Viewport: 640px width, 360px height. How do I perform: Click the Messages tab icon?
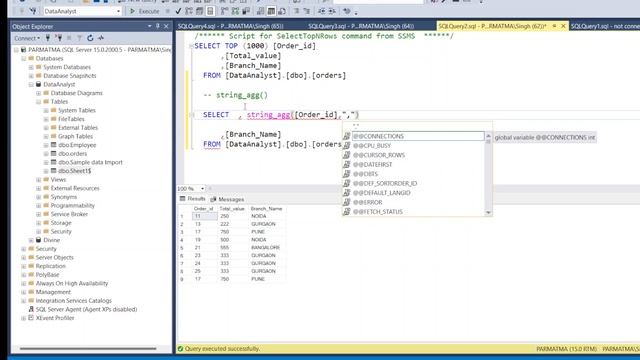tap(213, 199)
